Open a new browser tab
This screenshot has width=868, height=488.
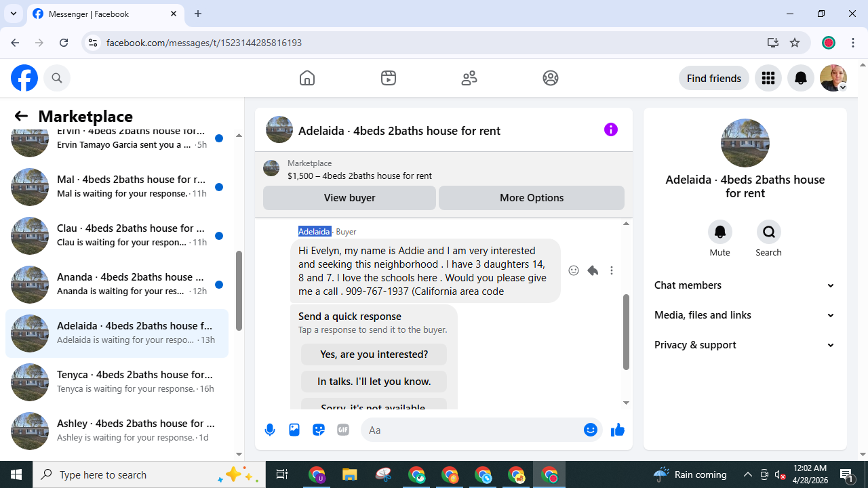pos(198,14)
